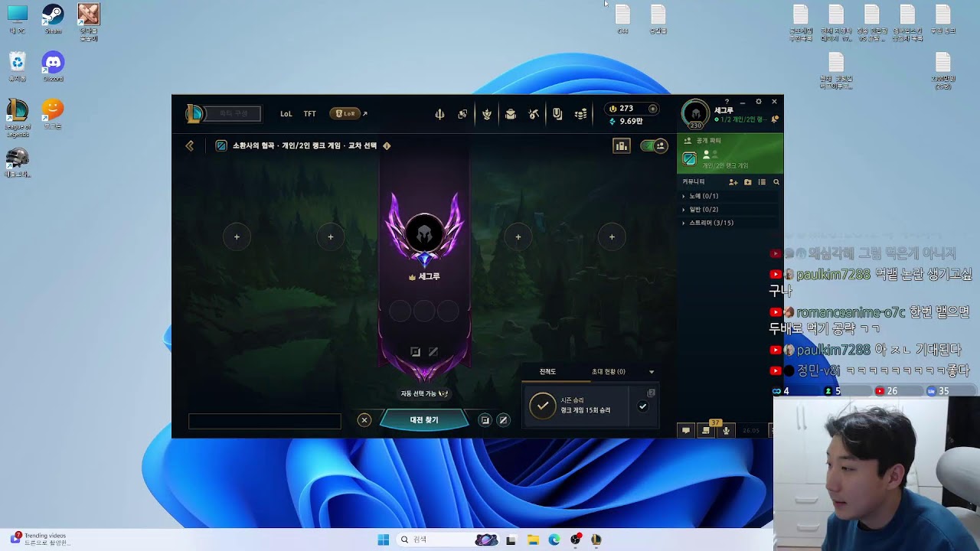The height and width of the screenshot is (551, 980).
Task: Open the missions icon with badge 37
Action: coord(706,430)
